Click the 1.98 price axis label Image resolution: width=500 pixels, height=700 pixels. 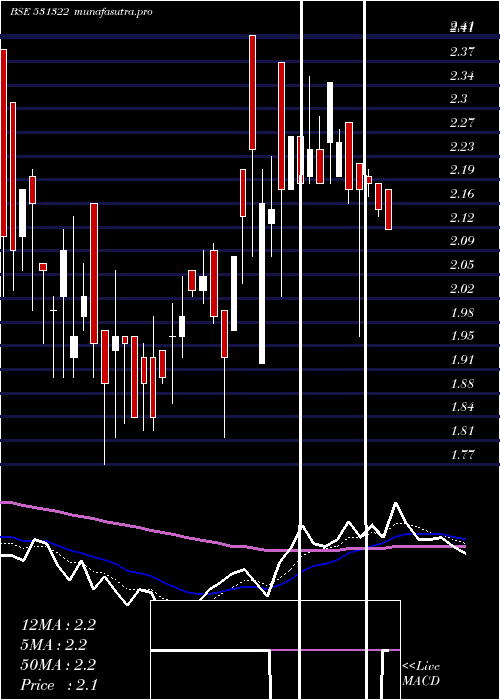462,312
